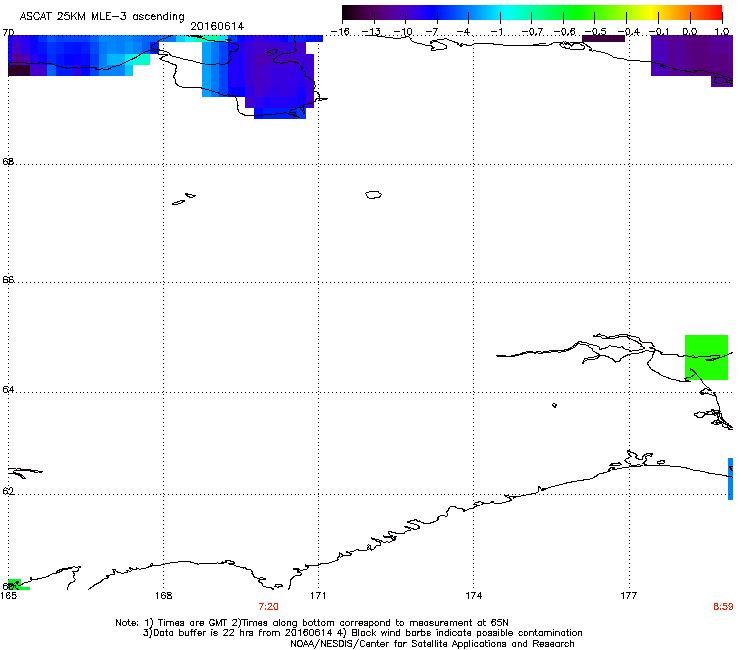
Task: Click the small green patch at bottom left
Action: tap(17, 585)
